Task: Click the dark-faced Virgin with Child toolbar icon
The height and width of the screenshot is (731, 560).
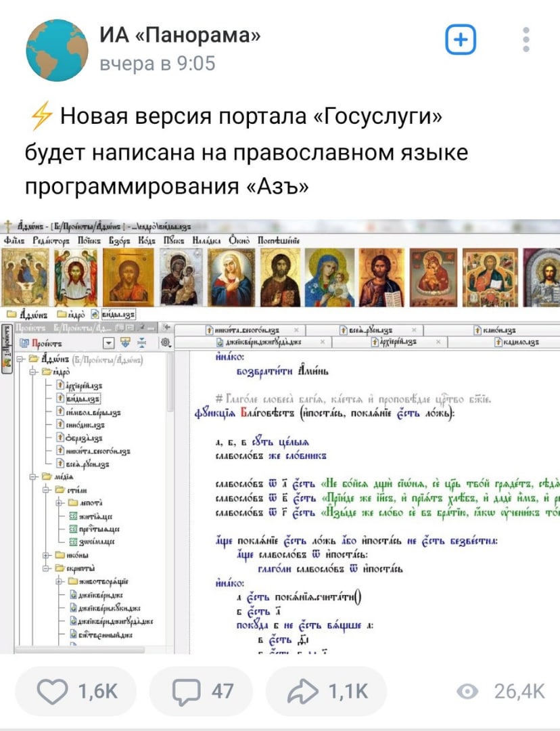Action: click(x=181, y=277)
